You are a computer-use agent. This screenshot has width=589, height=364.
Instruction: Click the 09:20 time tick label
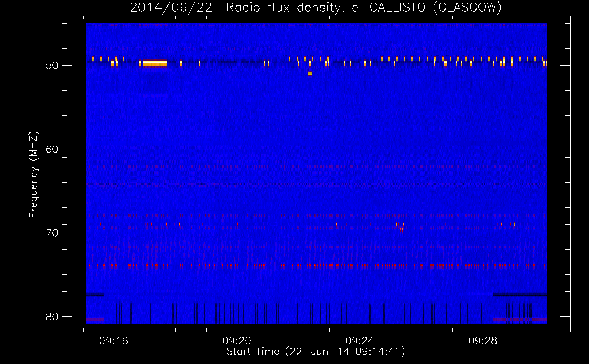click(x=237, y=341)
